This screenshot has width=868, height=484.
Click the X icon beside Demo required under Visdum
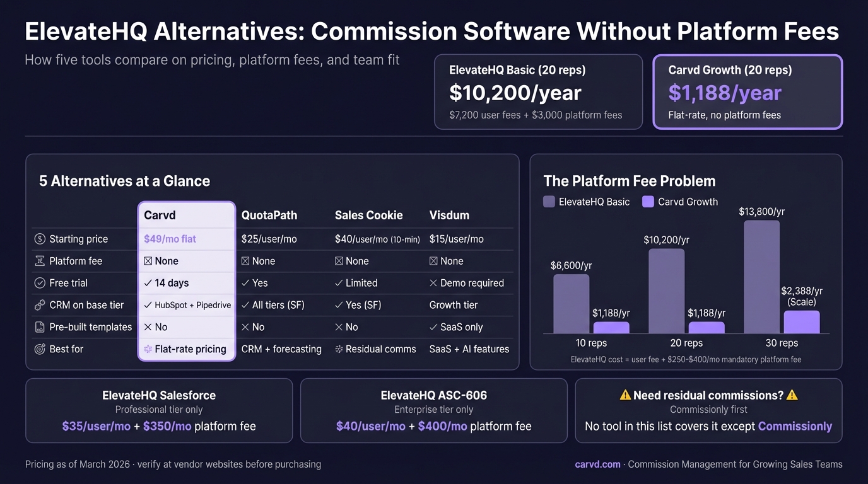433,283
